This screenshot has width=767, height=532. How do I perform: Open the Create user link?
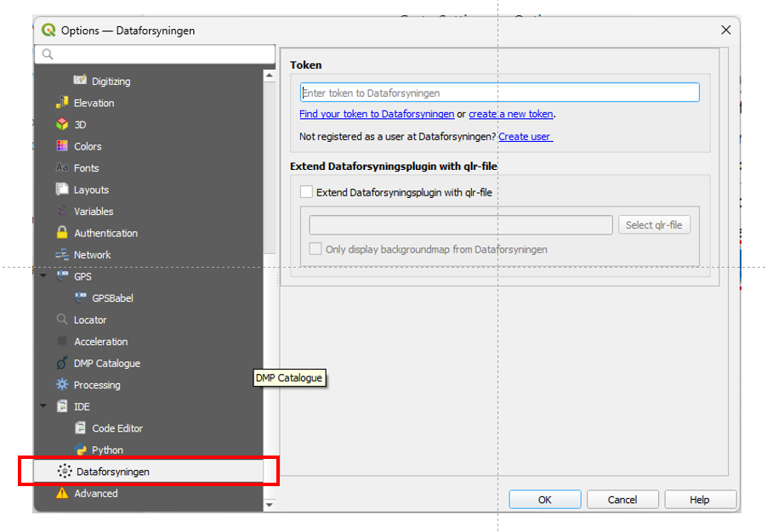click(525, 137)
